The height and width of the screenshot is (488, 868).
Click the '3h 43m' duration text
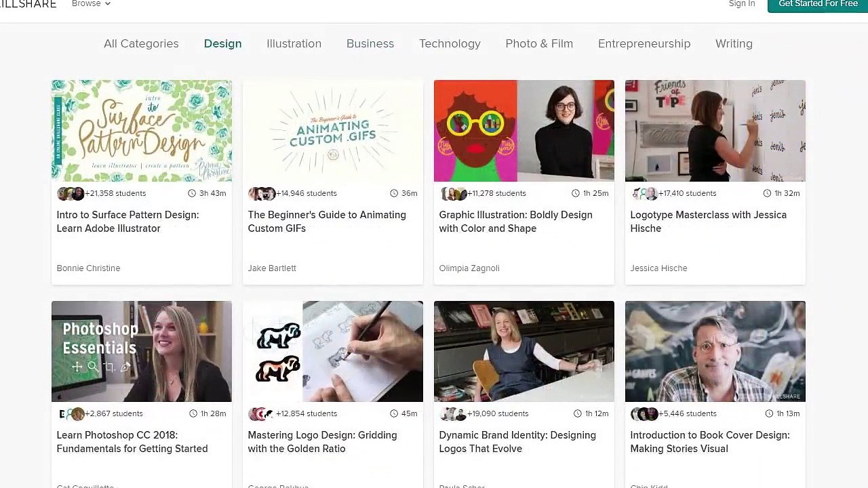click(x=213, y=193)
